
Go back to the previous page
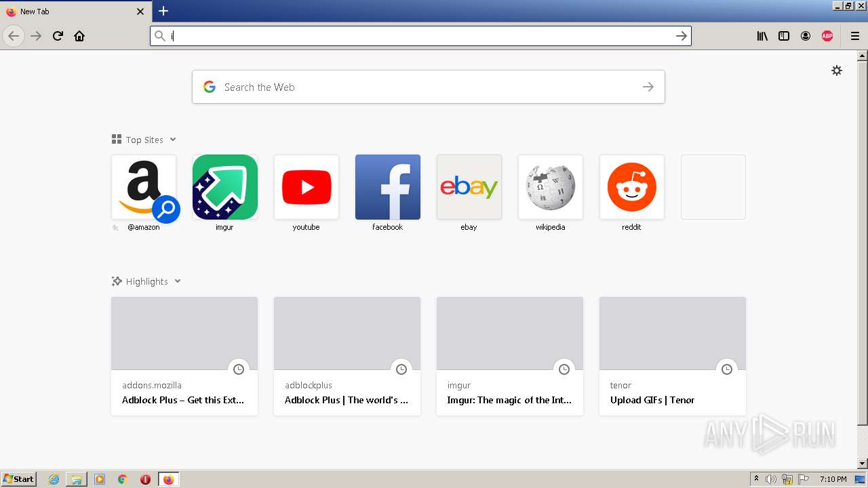[x=14, y=36]
